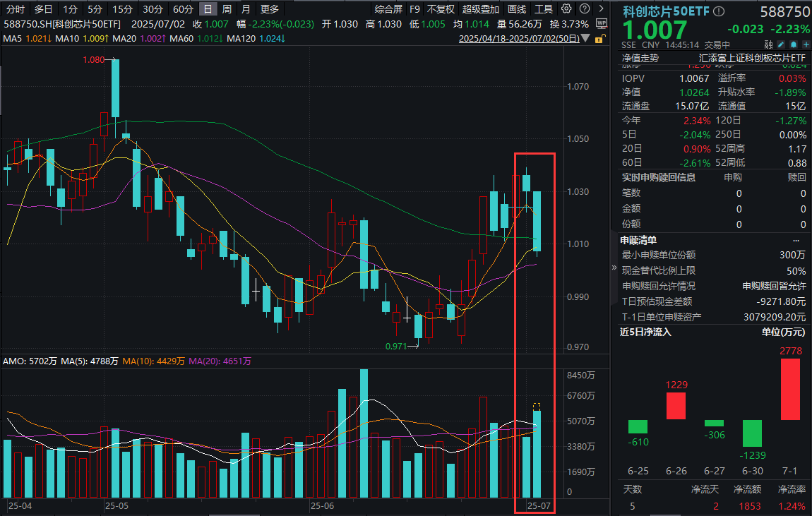The width and height of the screenshot is (812, 516).
Task: Switch to the 分时 intraday tab
Action: [x=14, y=9]
